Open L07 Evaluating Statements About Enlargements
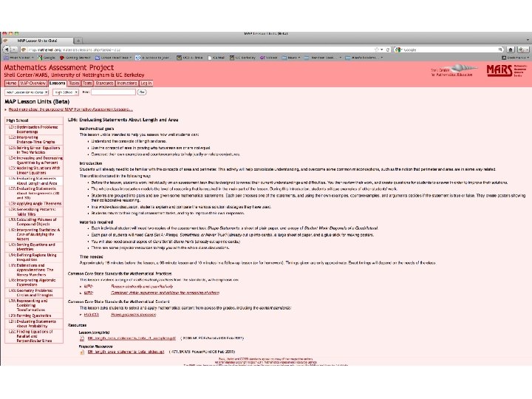 (34, 193)
